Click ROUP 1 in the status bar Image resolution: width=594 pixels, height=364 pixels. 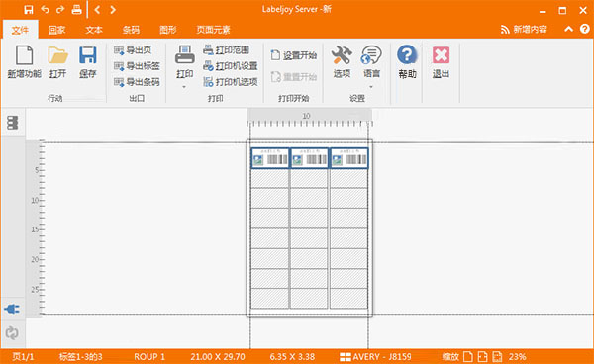[149, 357]
